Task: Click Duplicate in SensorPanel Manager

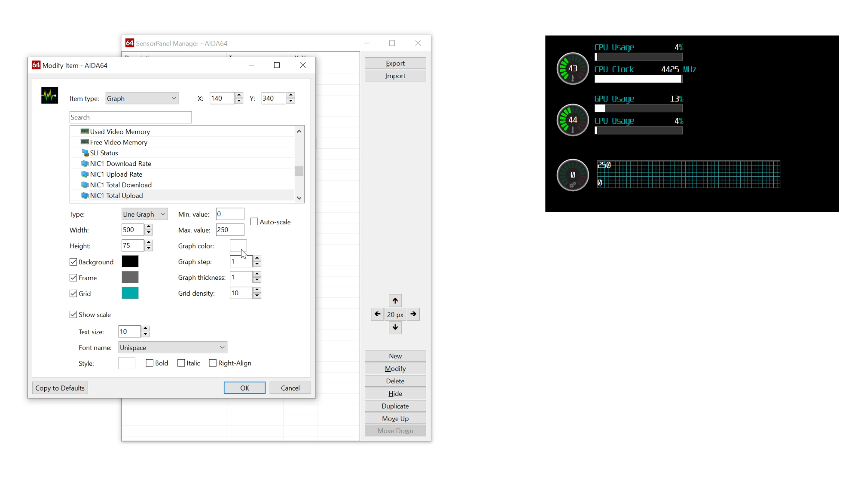Action: click(x=395, y=406)
